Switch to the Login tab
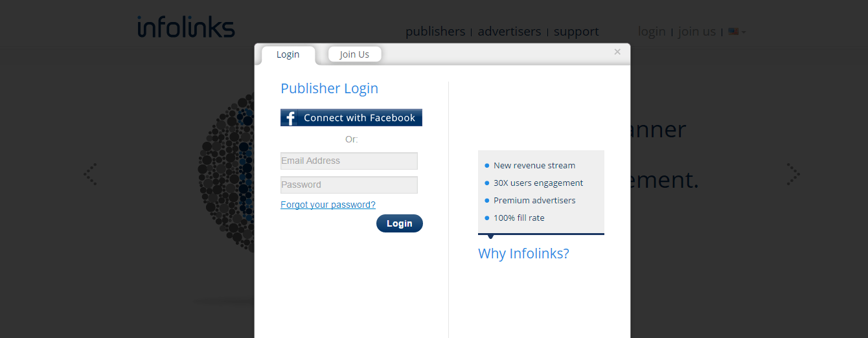 pyautogui.click(x=288, y=54)
